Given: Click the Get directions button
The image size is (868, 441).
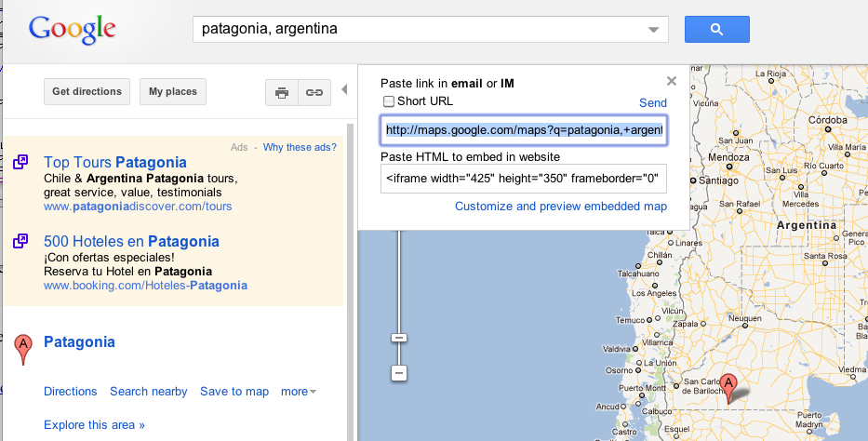Looking at the screenshot, I should click(87, 92).
